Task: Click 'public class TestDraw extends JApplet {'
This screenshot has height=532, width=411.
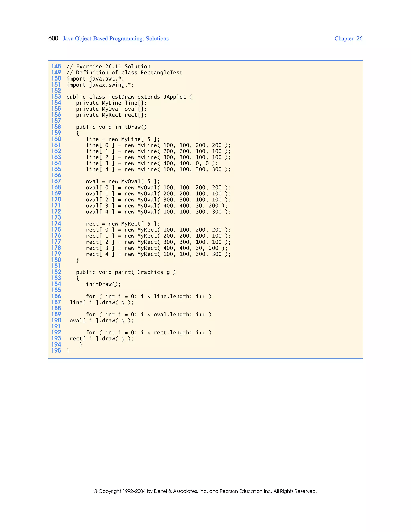Action: [x=129, y=97]
